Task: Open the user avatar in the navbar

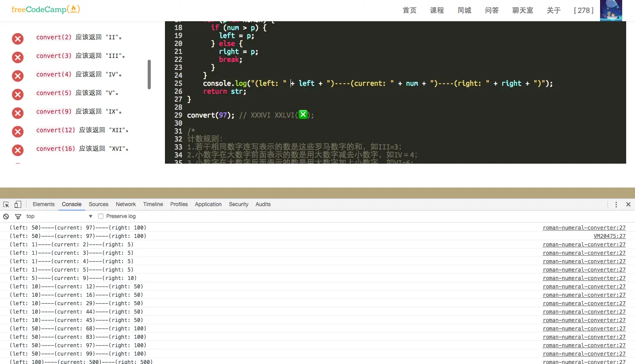Action: pyautogui.click(x=611, y=10)
